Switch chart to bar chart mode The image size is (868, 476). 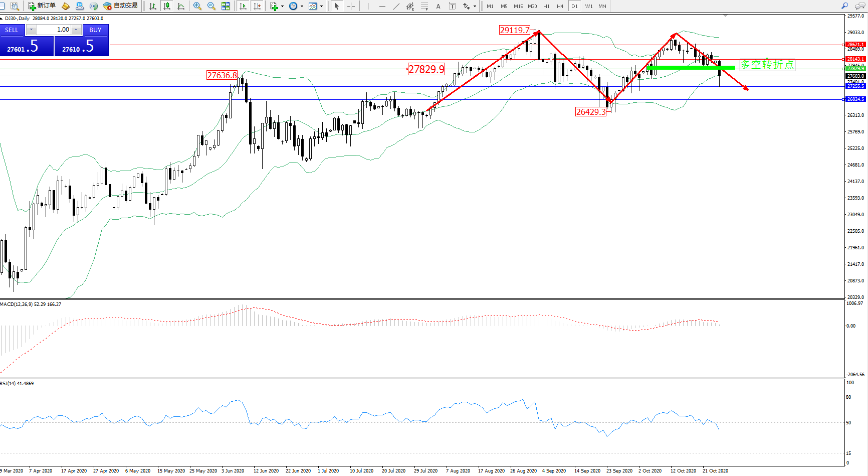coord(153,6)
